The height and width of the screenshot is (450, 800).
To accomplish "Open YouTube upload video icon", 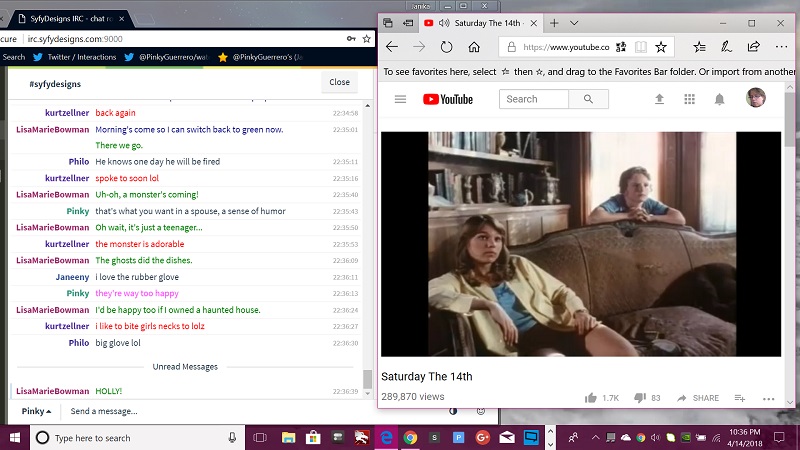I will (659, 99).
